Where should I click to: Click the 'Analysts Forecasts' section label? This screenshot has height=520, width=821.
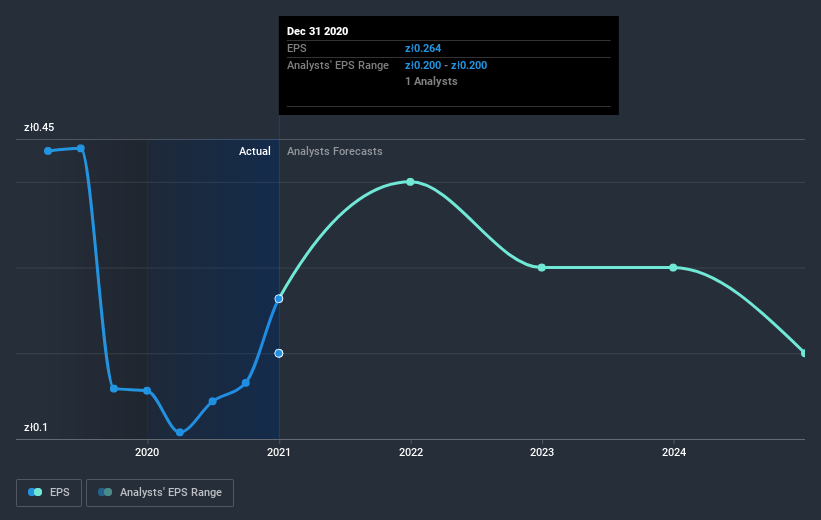335,151
